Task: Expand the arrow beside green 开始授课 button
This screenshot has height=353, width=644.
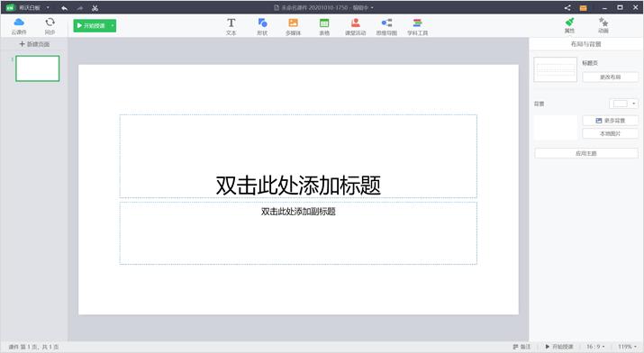Action: (113, 25)
